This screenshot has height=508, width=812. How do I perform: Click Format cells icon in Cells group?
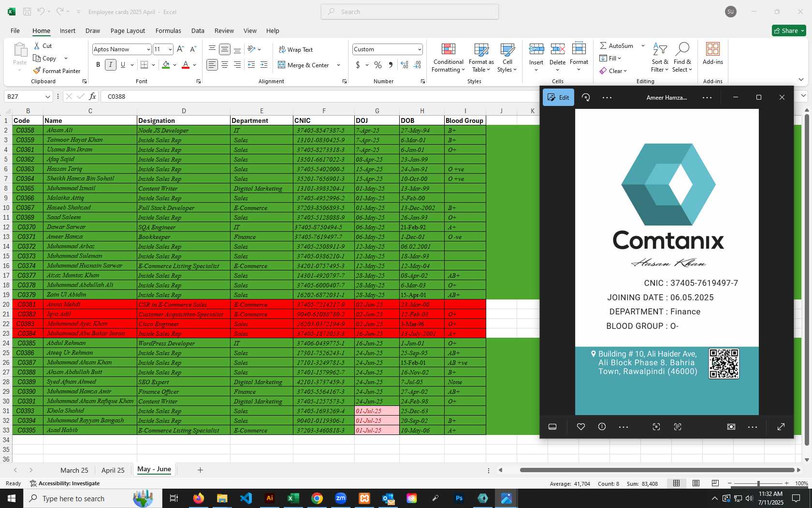[x=579, y=49]
